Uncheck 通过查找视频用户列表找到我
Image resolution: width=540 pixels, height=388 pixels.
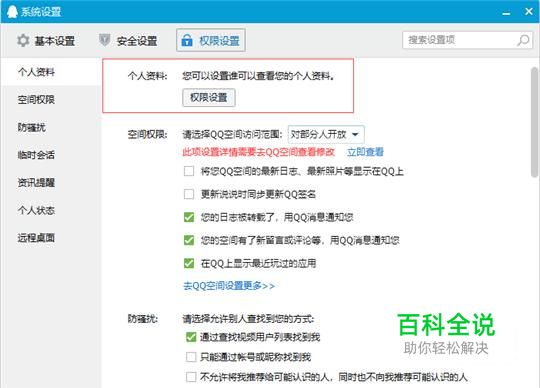coord(191,337)
